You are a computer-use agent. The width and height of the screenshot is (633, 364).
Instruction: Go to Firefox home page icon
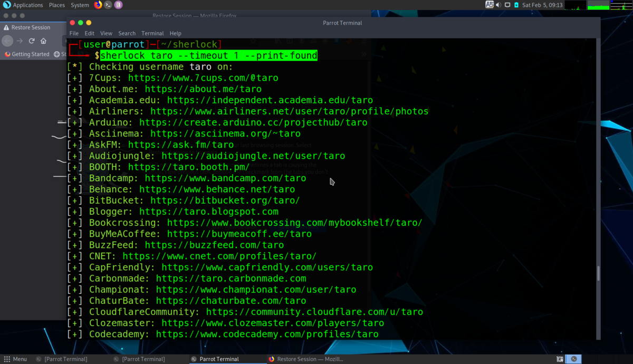44,41
